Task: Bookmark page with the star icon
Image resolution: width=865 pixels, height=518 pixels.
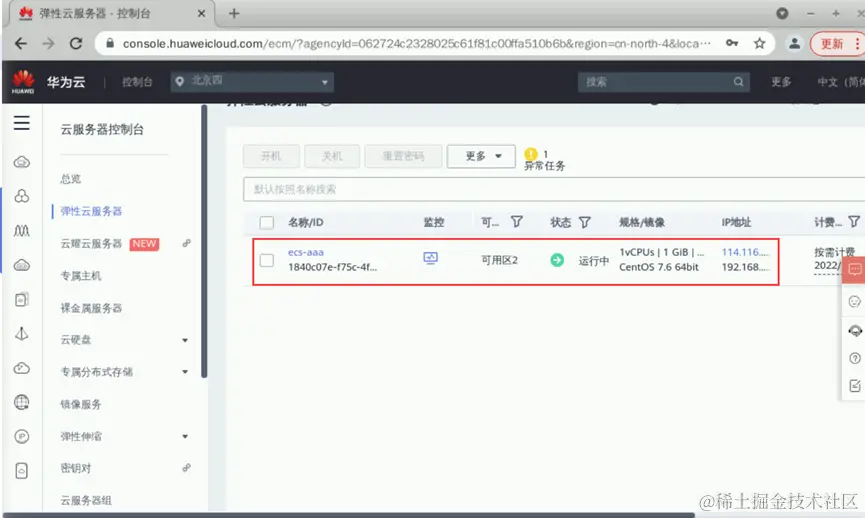Action: pos(760,43)
